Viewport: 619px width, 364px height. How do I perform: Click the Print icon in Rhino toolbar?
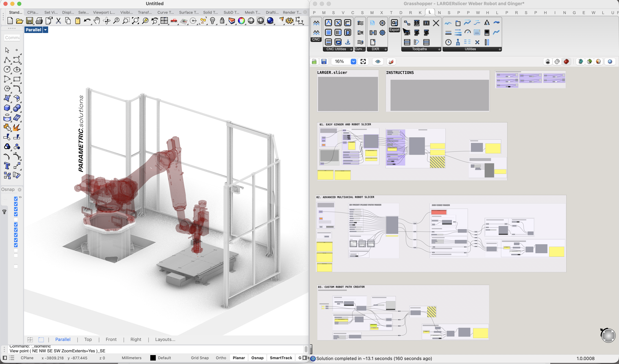[39, 21]
